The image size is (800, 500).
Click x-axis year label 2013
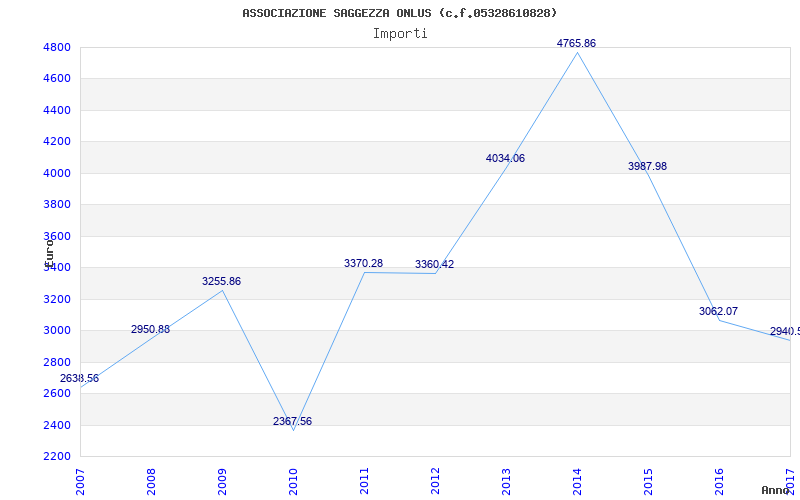coord(506,482)
